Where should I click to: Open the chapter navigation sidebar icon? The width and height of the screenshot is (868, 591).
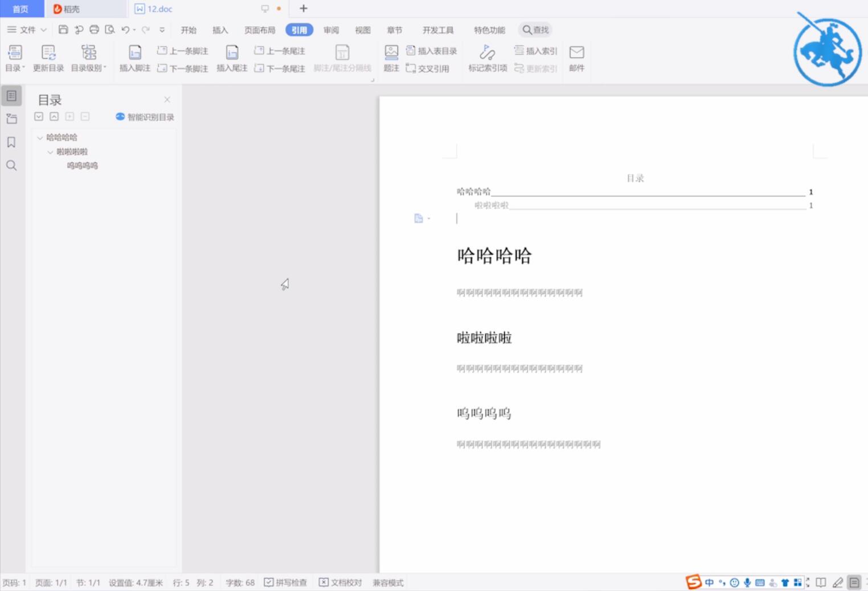[11, 119]
